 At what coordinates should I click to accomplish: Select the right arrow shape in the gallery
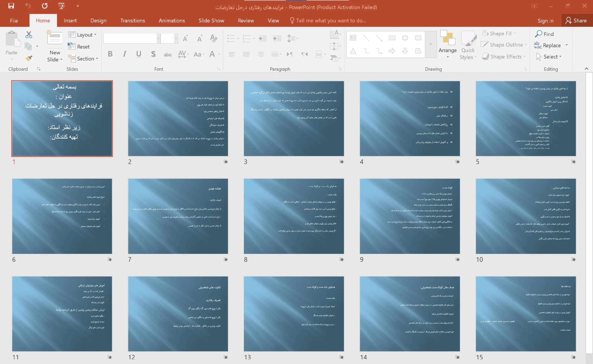(392, 51)
